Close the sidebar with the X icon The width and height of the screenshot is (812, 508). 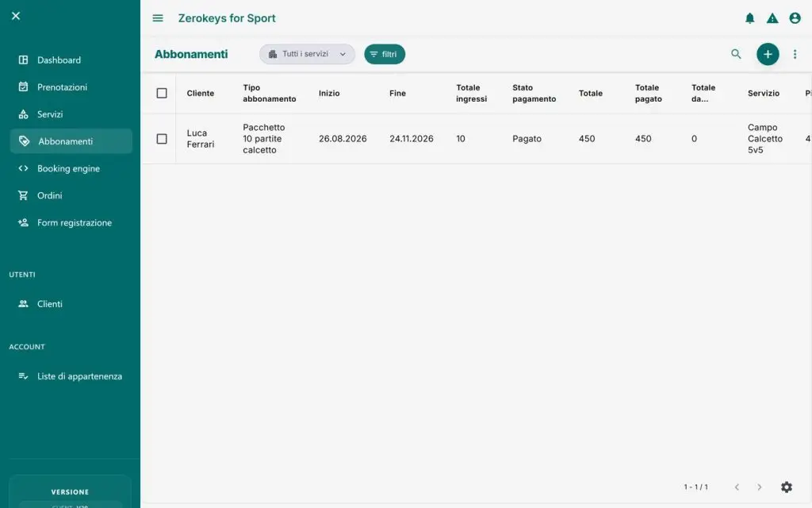click(x=16, y=16)
